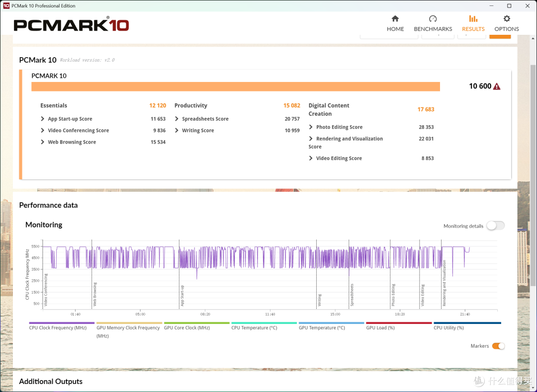Select CPU Temperature legend item
537x392 pixels.
pos(264,326)
